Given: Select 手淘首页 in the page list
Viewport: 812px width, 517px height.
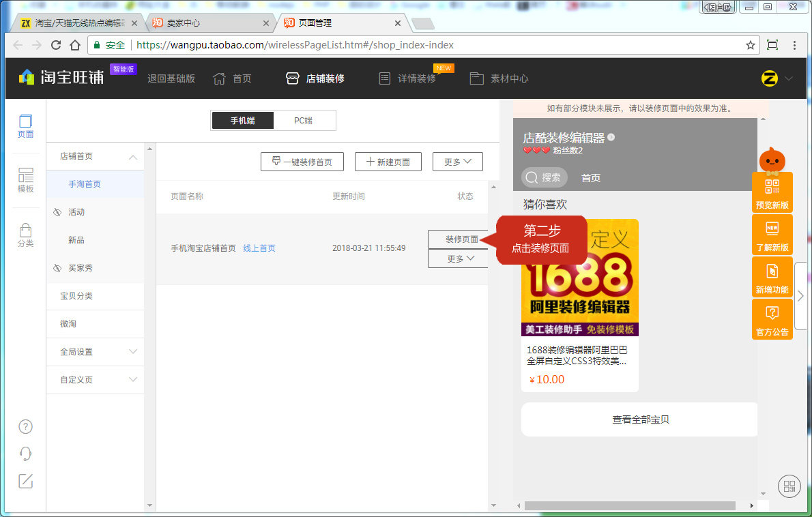Looking at the screenshot, I should (96, 184).
